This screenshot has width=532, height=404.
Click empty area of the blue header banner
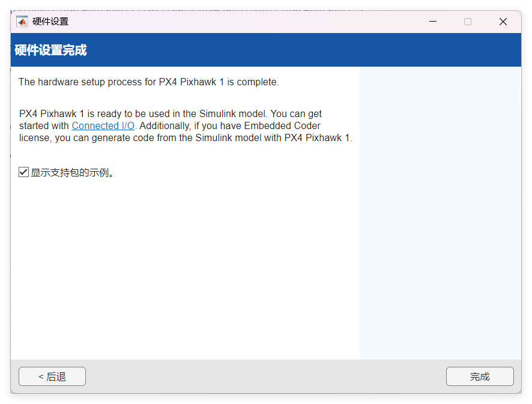pos(300,50)
